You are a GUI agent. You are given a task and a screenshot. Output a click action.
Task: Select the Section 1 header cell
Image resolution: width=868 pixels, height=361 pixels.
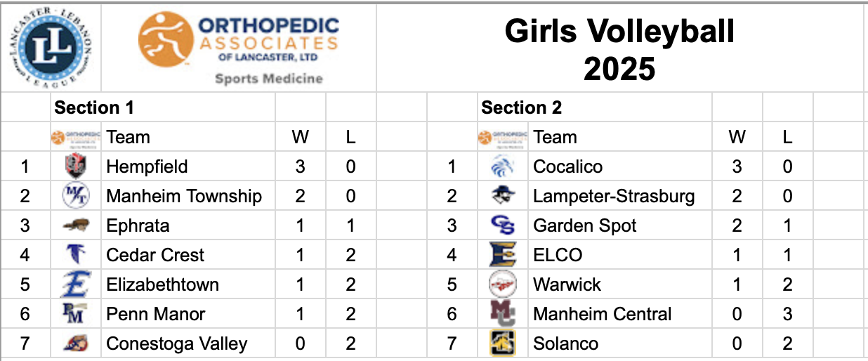tap(94, 107)
